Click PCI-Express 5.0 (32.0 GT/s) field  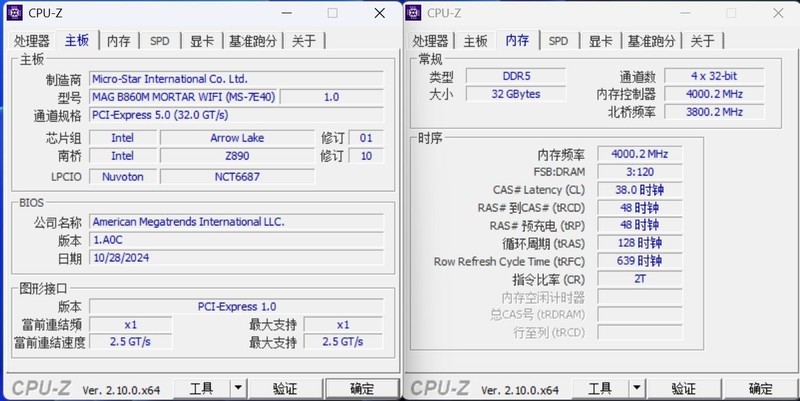236,115
